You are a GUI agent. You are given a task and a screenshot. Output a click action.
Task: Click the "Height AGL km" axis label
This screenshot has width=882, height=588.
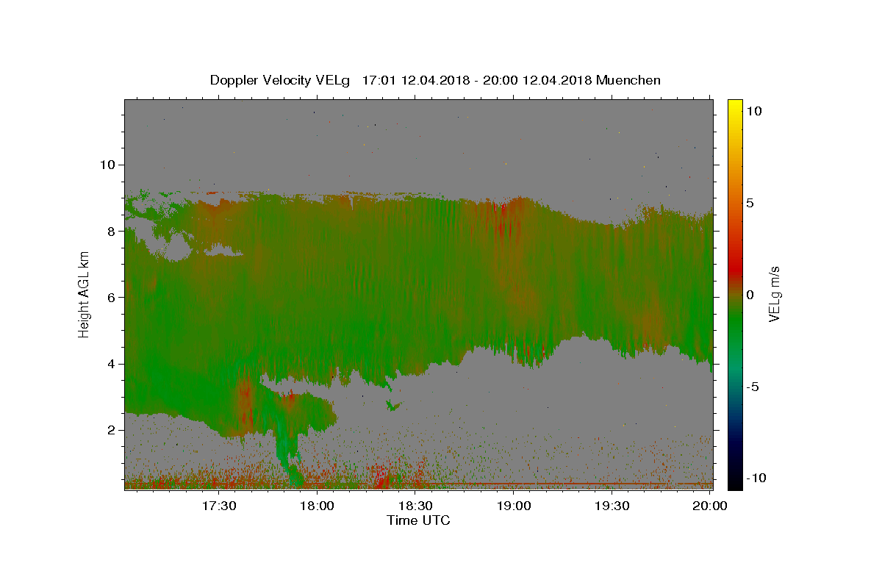point(84,294)
